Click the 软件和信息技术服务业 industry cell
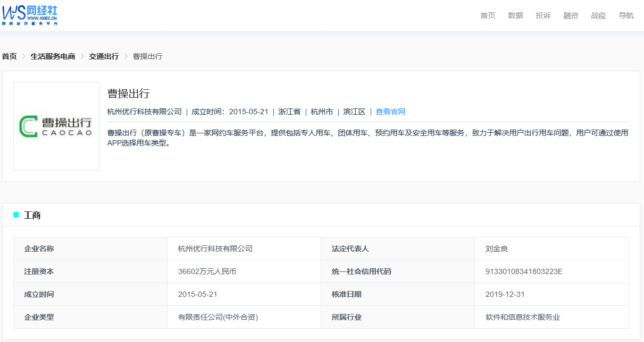This screenshot has height=342, width=644. [523, 317]
